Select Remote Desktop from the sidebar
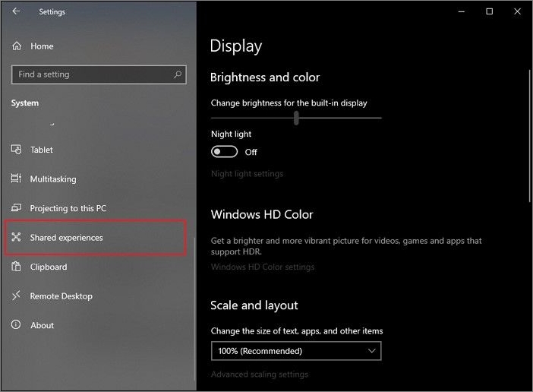This screenshot has width=533, height=392. (61, 296)
